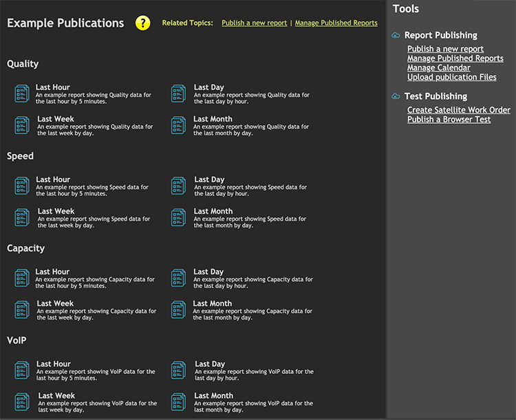This screenshot has height=420, width=516.
Task: Open Upload publication Files link
Action: pyautogui.click(x=452, y=77)
